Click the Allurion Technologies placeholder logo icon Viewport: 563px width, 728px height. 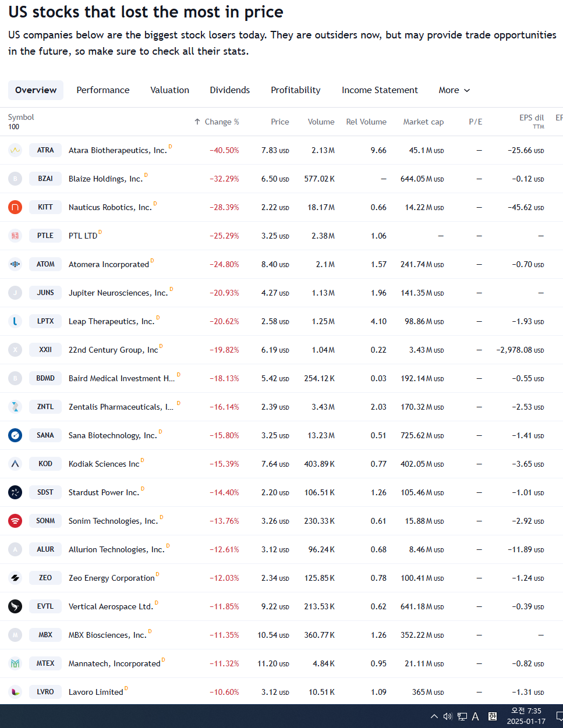pyautogui.click(x=15, y=549)
